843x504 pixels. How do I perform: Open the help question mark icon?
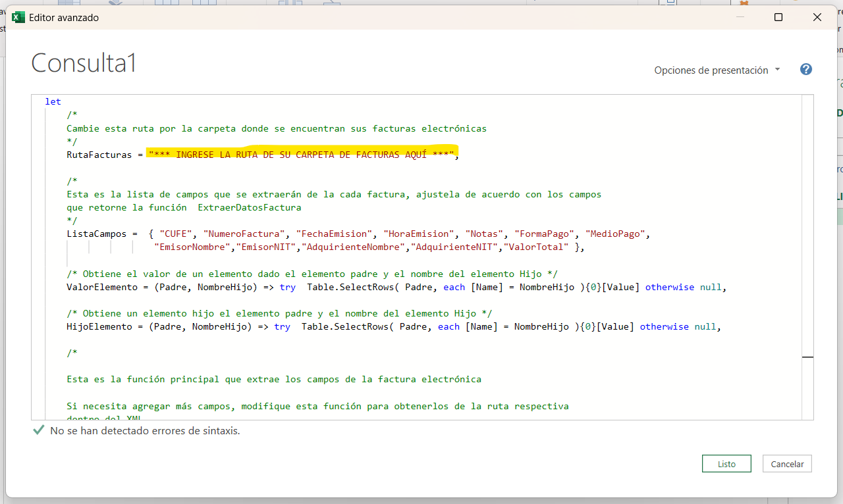pos(805,69)
